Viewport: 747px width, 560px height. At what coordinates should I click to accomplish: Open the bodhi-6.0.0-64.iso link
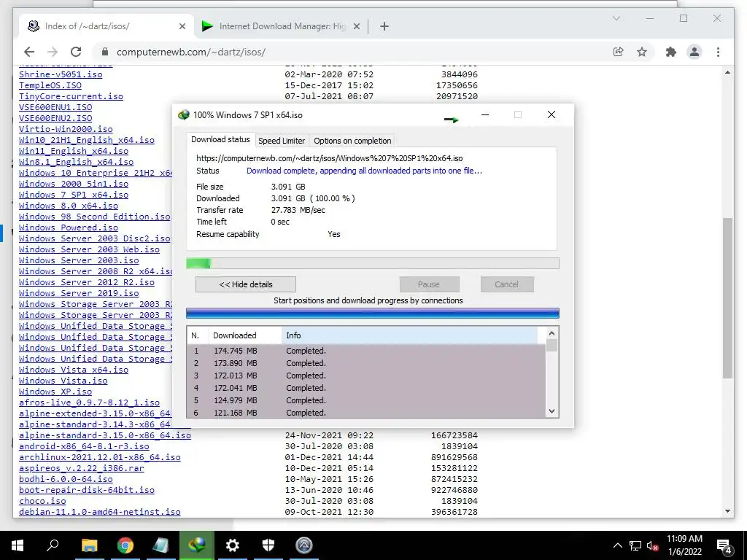coord(66,479)
